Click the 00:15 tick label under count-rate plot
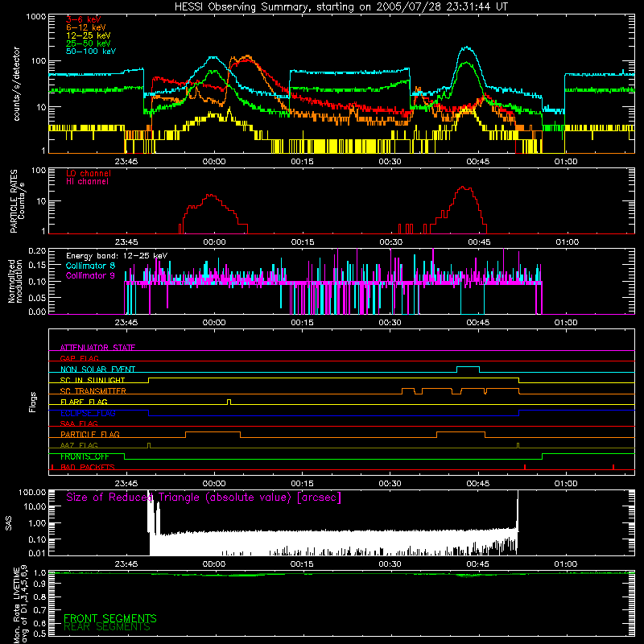This screenshot has height=644, width=644. 303,162
